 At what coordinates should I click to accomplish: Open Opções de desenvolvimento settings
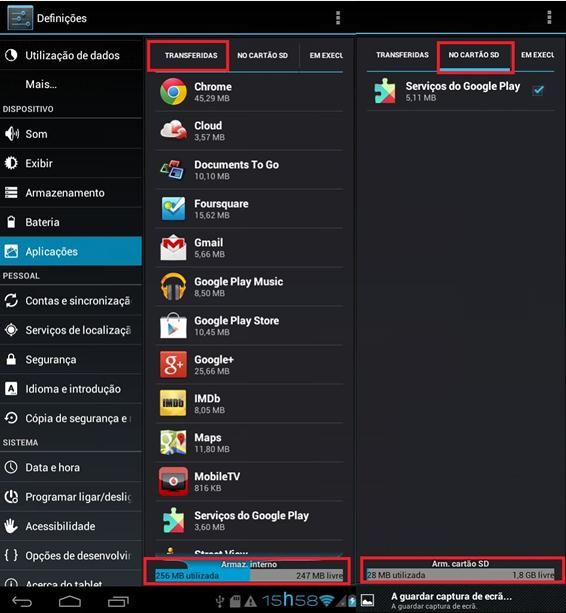[x=71, y=555]
